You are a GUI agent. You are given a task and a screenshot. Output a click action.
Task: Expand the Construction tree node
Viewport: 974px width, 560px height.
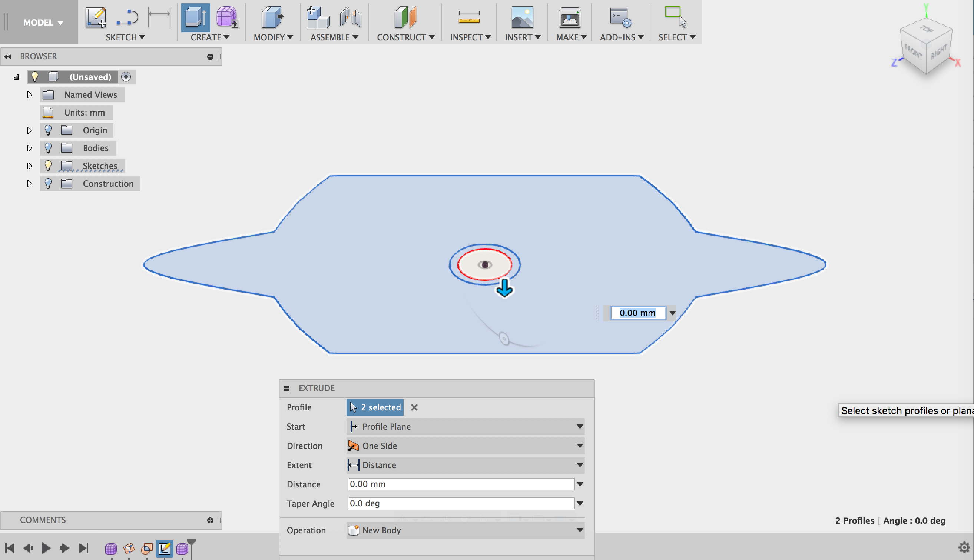coord(29,184)
